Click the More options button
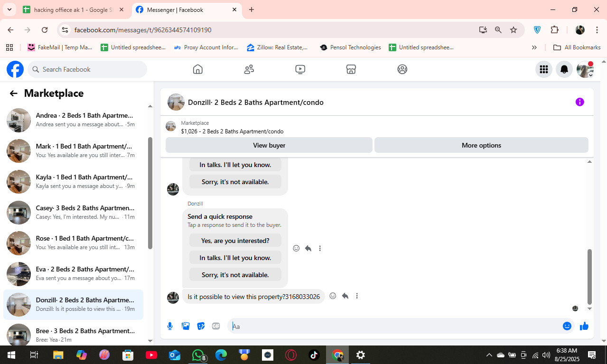The width and height of the screenshot is (607, 364). pyautogui.click(x=481, y=145)
